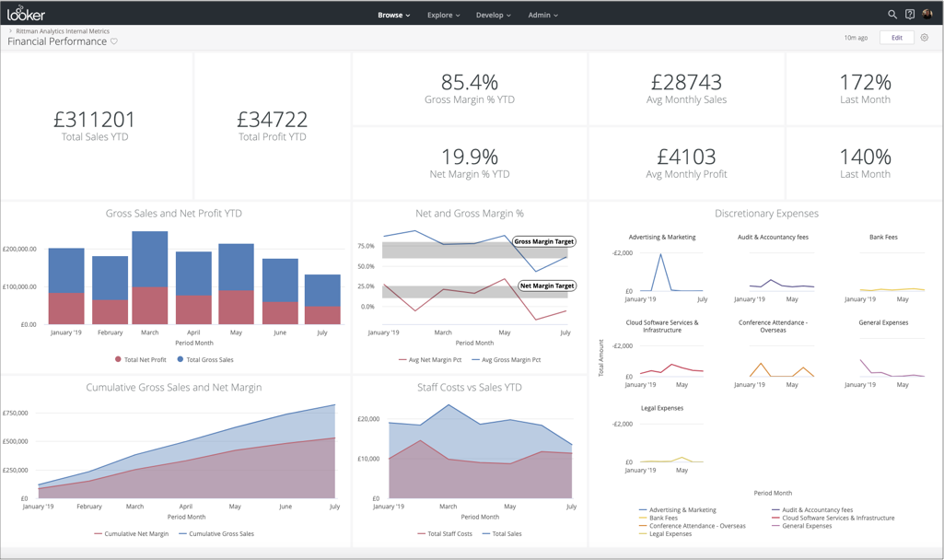This screenshot has height=560, width=944.
Task: Open the Admin menu
Action: [542, 15]
